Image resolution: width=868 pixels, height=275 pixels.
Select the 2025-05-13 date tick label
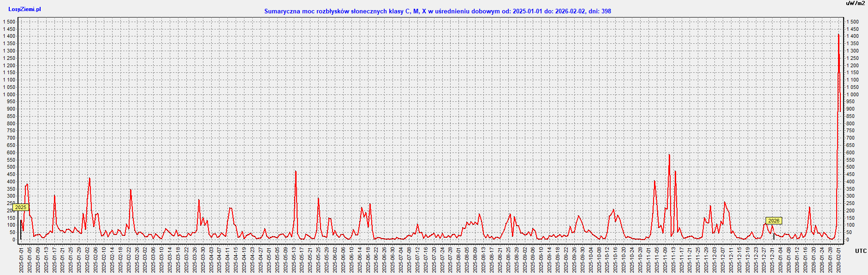point(294,259)
